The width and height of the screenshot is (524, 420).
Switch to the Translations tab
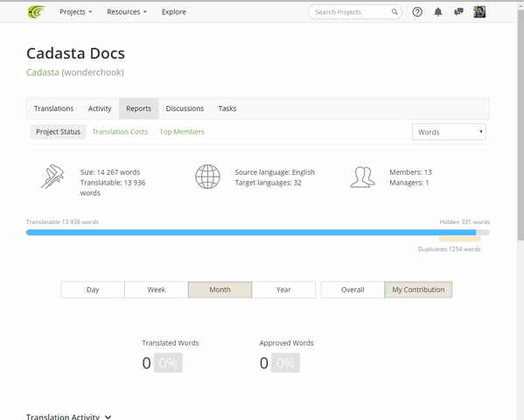tap(54, 108)
